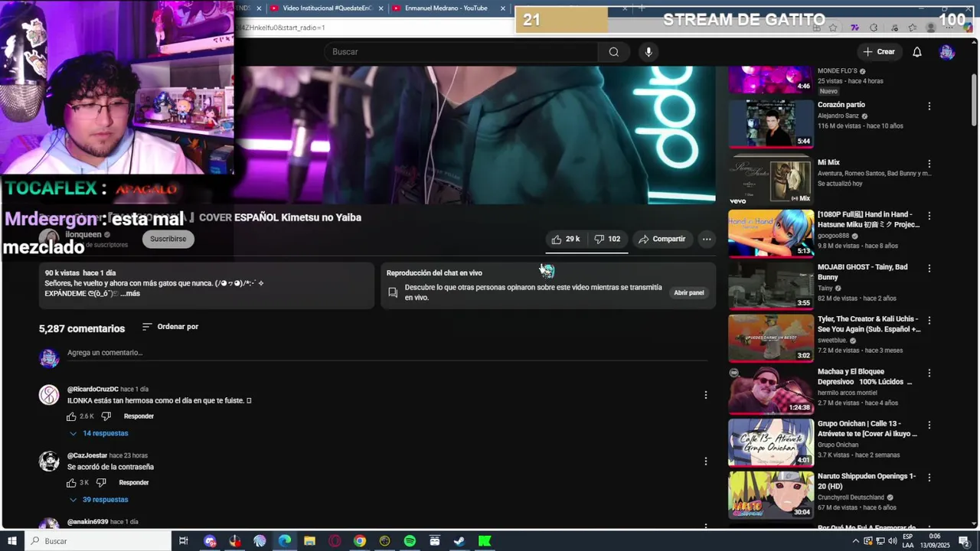Open options menu for CazJoestar's comment
The width and height of the screenshot is (980, 551).
point(706,461)
